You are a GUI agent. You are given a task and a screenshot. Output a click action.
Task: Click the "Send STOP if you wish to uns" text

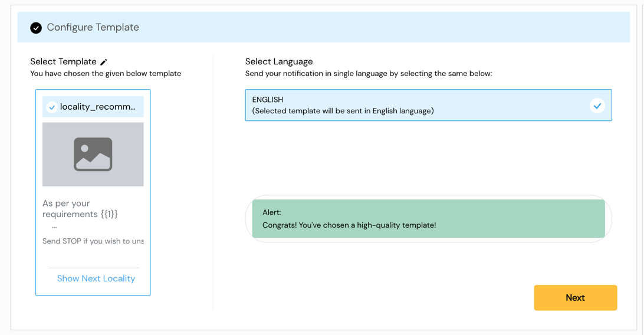(x=93, y=241)
